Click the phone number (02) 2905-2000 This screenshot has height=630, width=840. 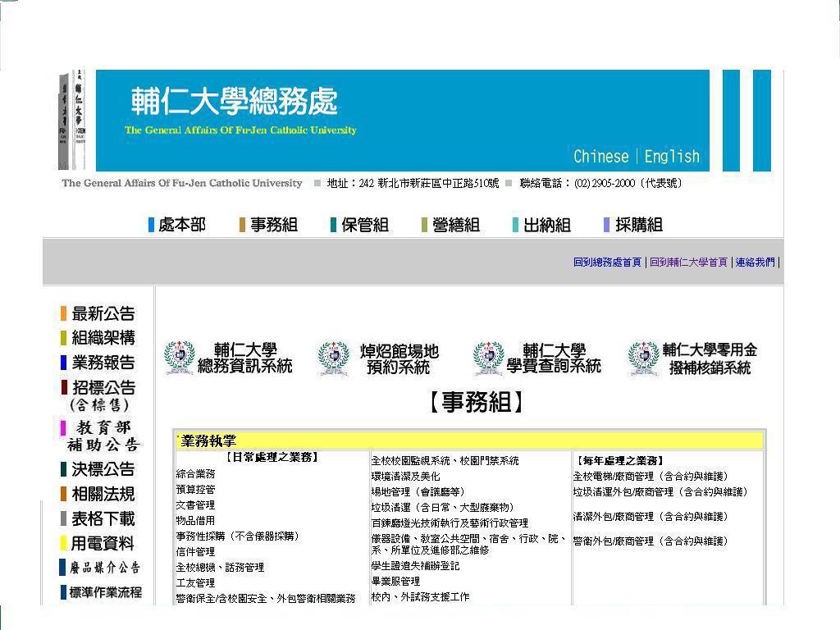[x=605, y=183]
